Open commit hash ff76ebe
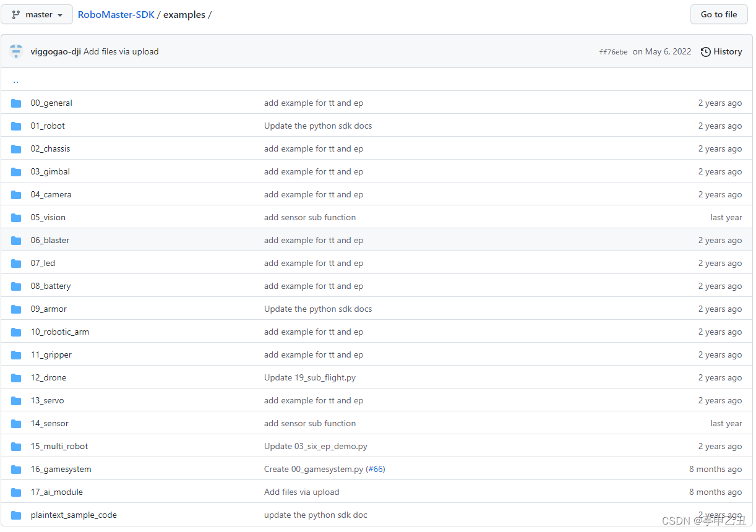Image resolution: width=756 pixels, height=532 pixels. (x=613, y=52)
